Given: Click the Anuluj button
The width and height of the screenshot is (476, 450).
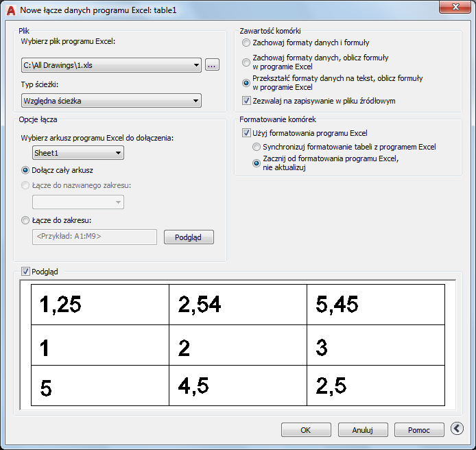Looking at the screenshot, I should [x=363, y=430].
